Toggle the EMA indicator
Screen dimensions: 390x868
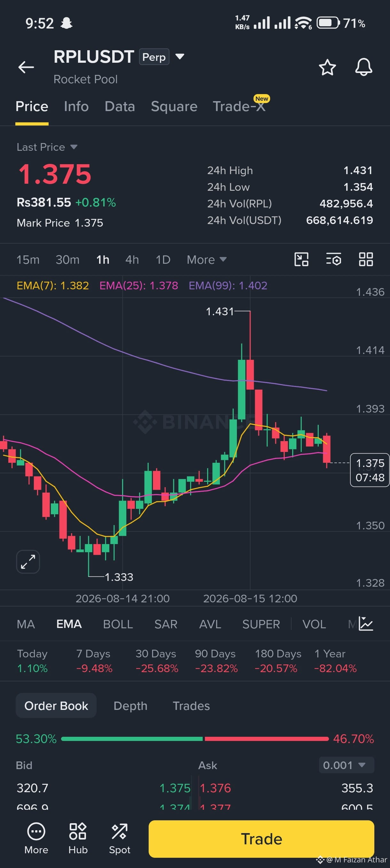click(x=69, y=624)
